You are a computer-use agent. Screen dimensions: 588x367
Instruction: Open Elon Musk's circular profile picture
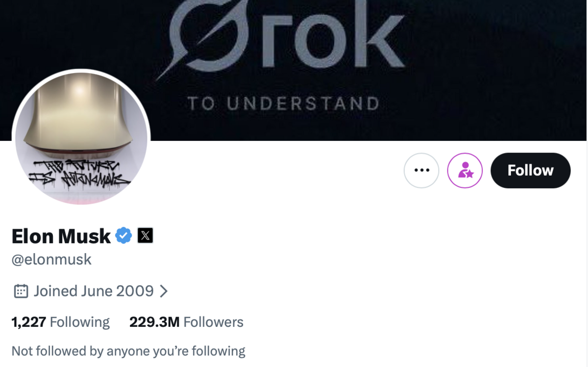click(81, 137)
